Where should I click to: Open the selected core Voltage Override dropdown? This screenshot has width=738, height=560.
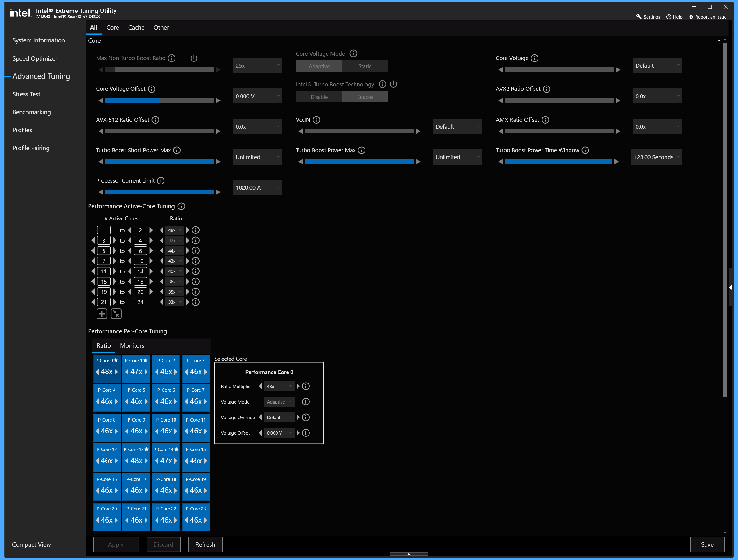(279, 417)
